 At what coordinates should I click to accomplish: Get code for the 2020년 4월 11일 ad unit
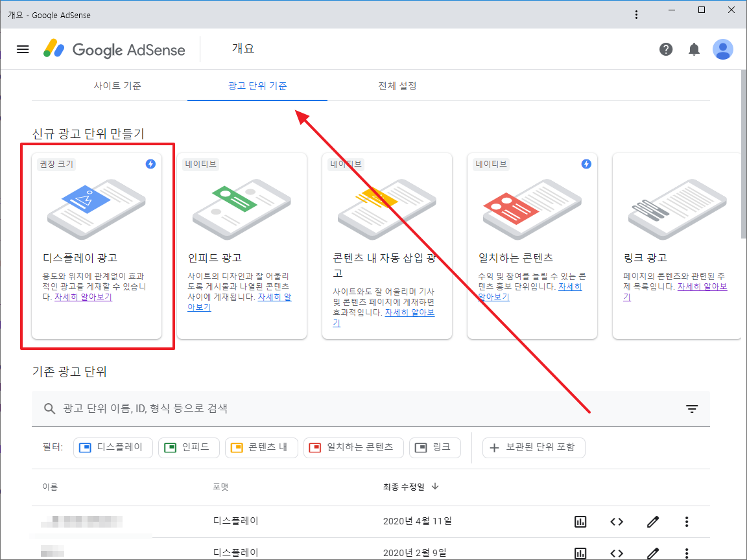pos(617,521)
